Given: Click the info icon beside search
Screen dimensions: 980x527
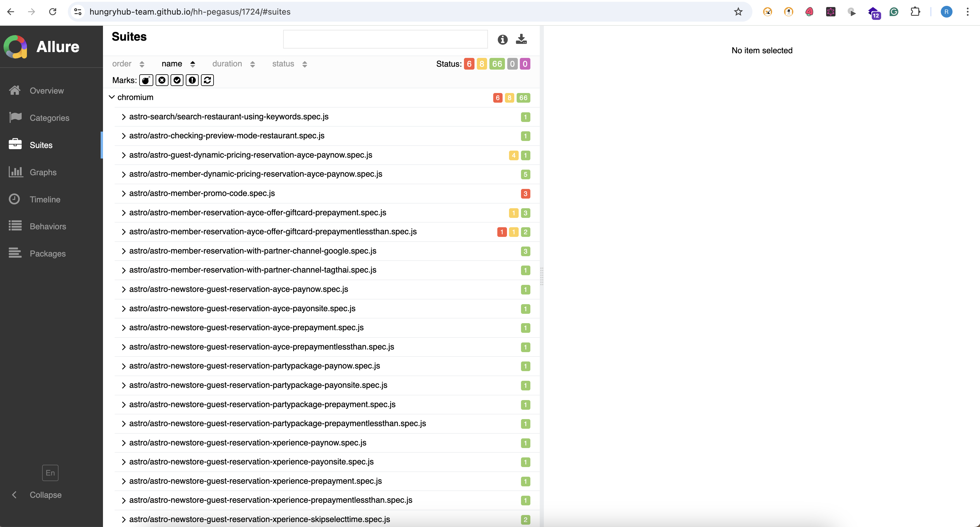Looking at the screenshot, I should (x=503, y=39).
